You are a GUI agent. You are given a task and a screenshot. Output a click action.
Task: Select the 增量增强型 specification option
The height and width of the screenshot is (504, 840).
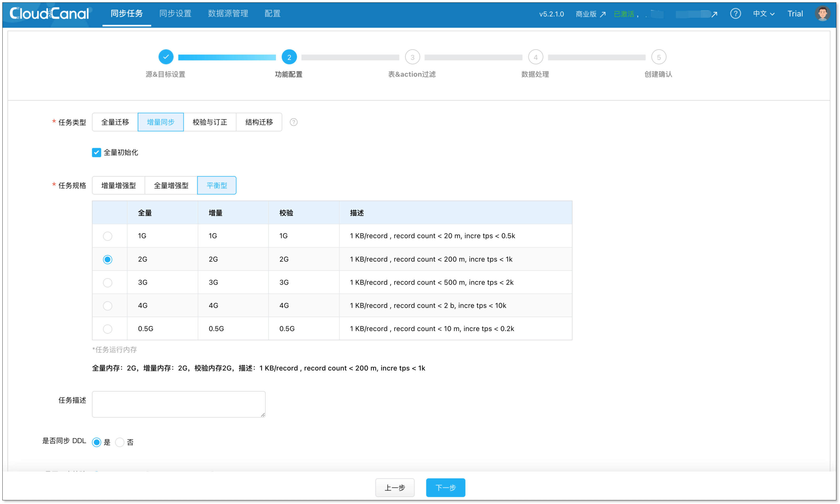(118, 185)
